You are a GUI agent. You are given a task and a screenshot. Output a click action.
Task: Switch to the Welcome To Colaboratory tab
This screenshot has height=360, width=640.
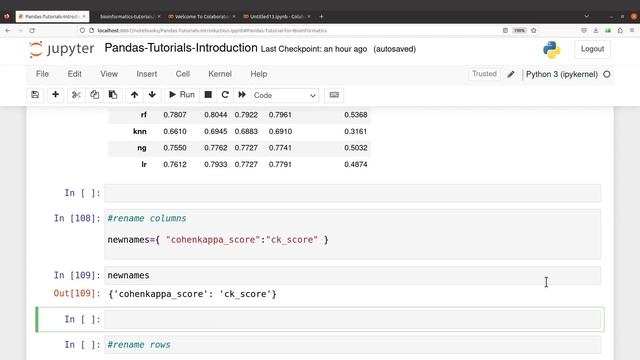click(x=201, y=16)
